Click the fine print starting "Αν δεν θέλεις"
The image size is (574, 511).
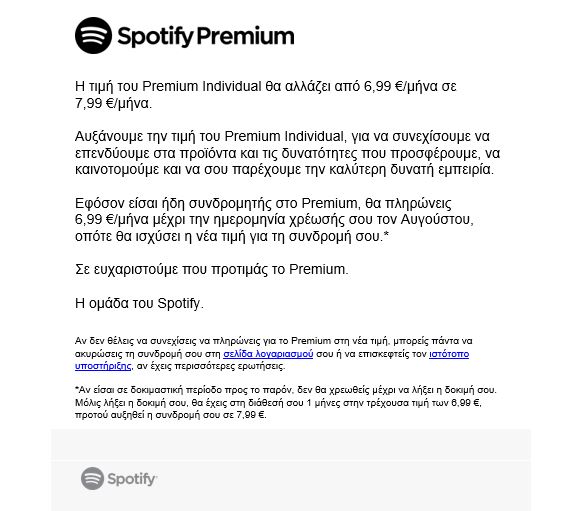coord(273,354)
